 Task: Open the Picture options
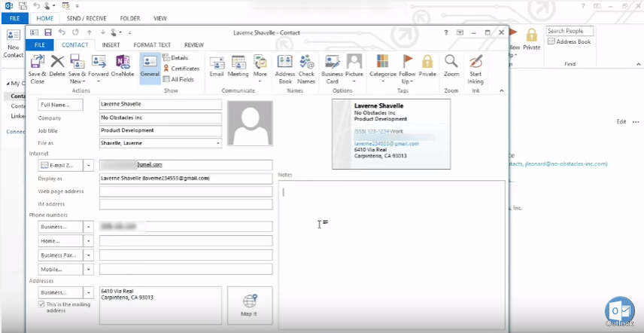[x=354, y=69]
